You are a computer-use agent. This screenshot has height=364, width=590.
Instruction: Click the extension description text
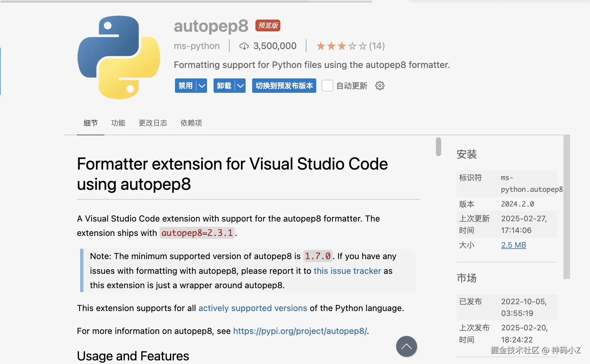pos(312,65)
